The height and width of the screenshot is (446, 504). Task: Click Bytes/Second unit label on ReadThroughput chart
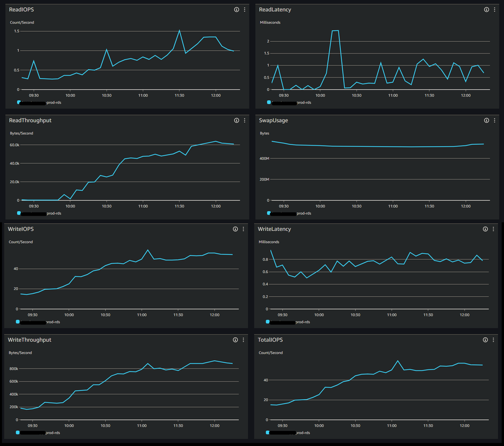pyautogui.click(x=21, y=133)
